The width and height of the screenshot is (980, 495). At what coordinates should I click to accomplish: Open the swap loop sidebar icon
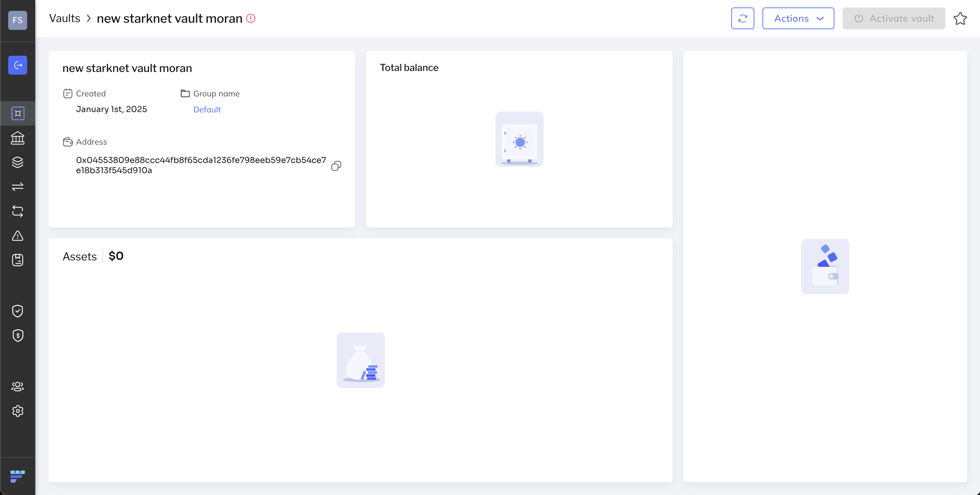[x=18, y=211]
